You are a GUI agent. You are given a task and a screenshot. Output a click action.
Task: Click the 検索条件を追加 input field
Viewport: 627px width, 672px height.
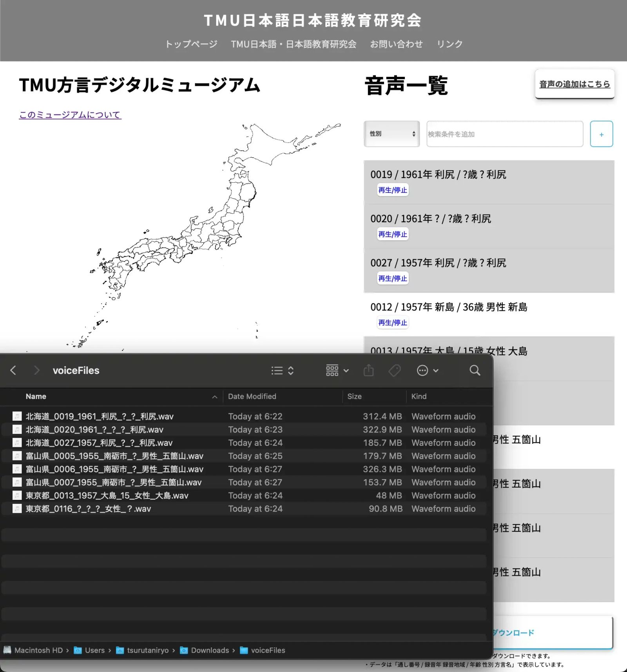505,134
